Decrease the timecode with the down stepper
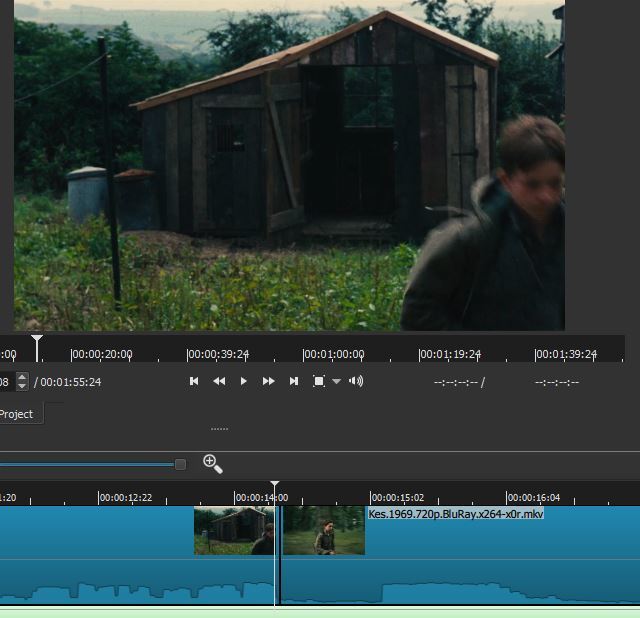 22,387
